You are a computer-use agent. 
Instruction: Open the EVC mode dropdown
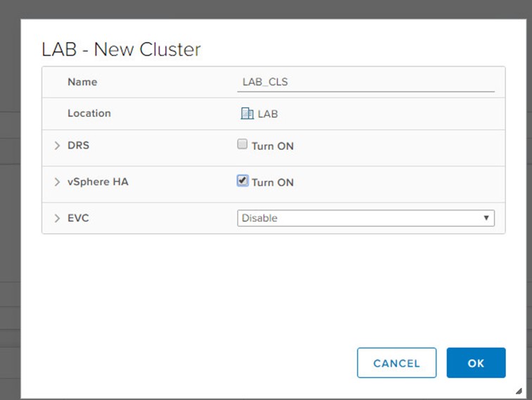(x=365, y=218)
